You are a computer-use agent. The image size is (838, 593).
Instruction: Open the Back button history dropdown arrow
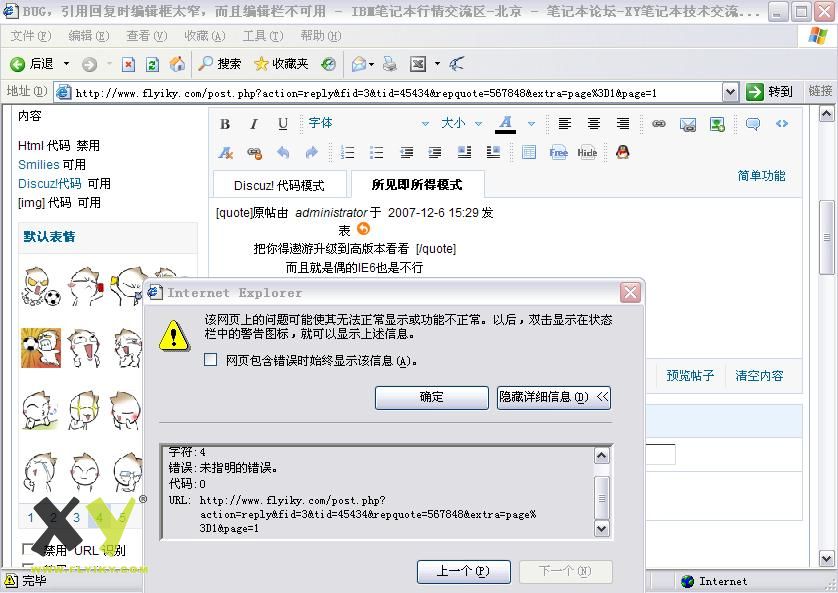(x=66, y=64)
